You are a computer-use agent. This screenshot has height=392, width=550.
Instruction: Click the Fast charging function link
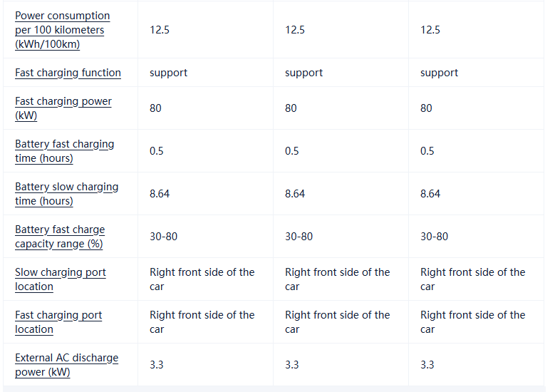point(68,73)
